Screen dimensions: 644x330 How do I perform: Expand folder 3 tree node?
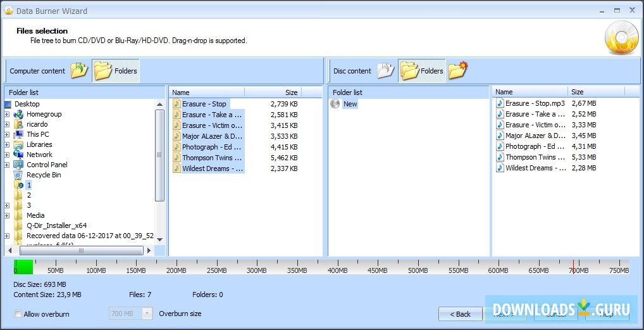7,205
